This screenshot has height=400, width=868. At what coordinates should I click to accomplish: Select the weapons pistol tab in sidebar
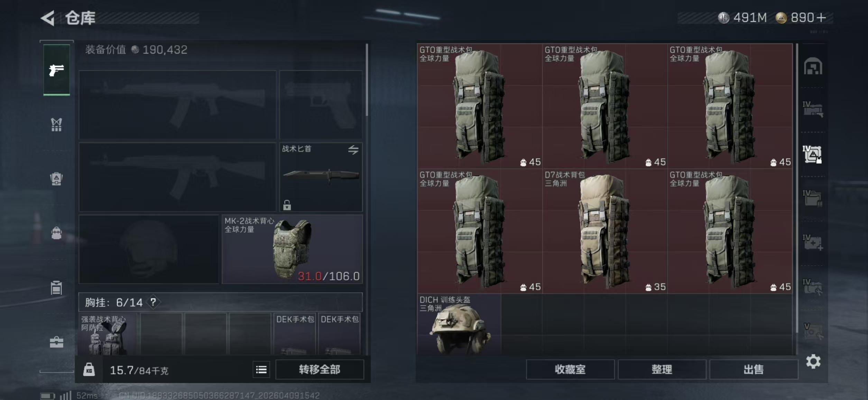(x=57, y=70)
